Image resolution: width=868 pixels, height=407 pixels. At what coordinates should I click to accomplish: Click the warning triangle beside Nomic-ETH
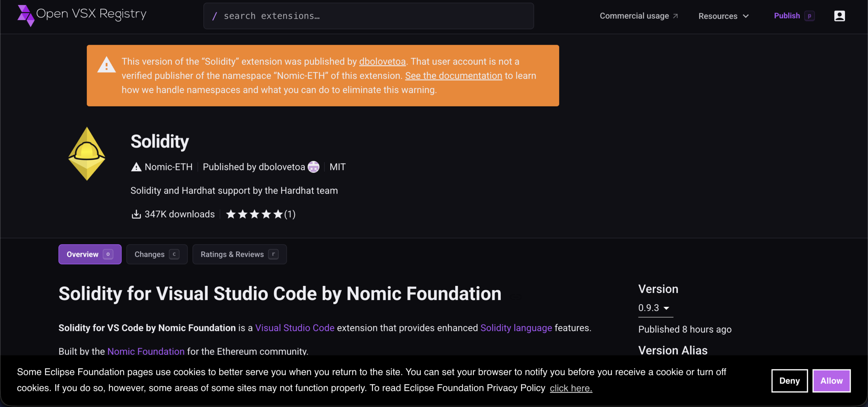point(136,167)
